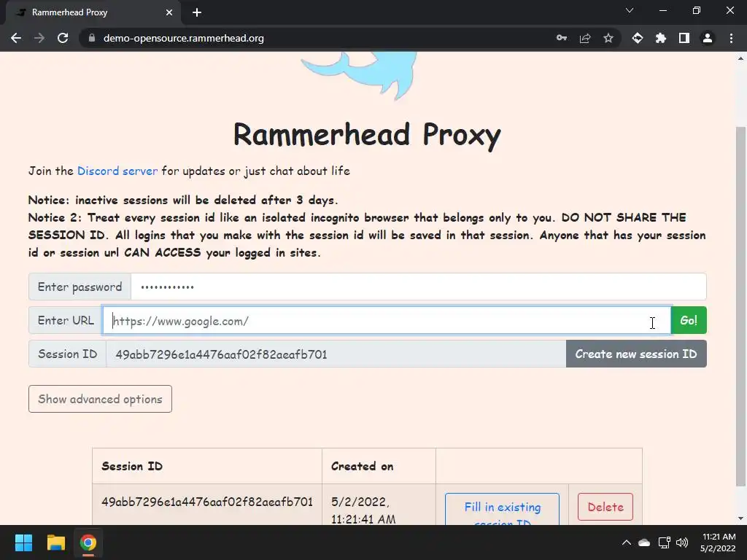Open a new browser tab
This screenshot has width=747, height=560.
[197, 12]
